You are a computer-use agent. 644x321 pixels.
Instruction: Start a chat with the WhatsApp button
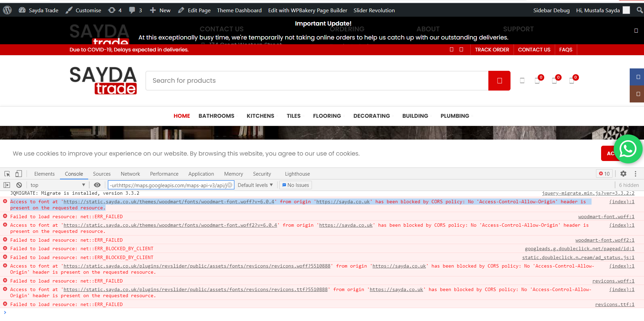coord(628,149)
